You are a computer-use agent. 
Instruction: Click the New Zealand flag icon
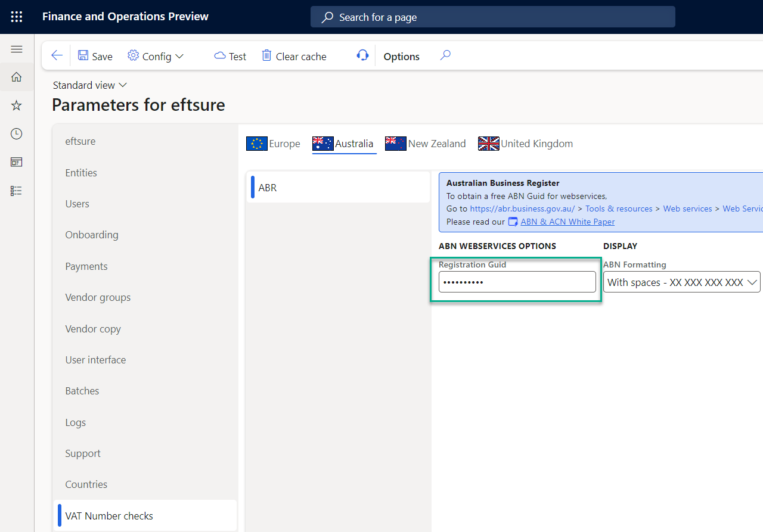click(x=396, y=144)
